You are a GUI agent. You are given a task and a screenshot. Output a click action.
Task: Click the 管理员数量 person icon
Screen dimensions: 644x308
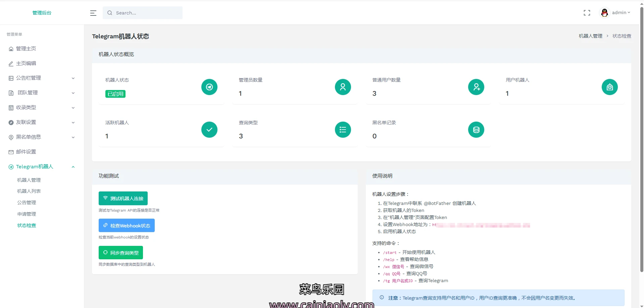343,87
